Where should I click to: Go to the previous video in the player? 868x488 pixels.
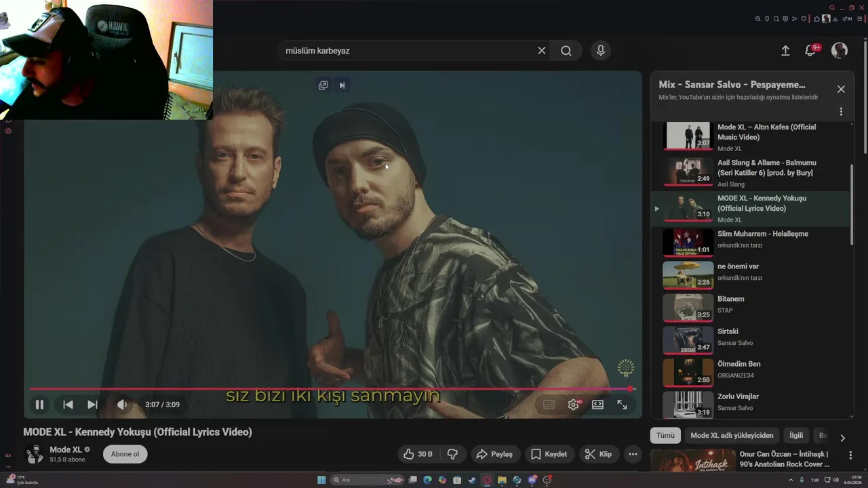68,405
